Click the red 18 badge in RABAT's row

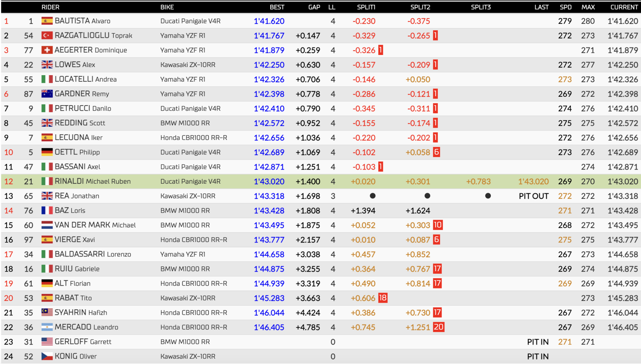[383, 298]
